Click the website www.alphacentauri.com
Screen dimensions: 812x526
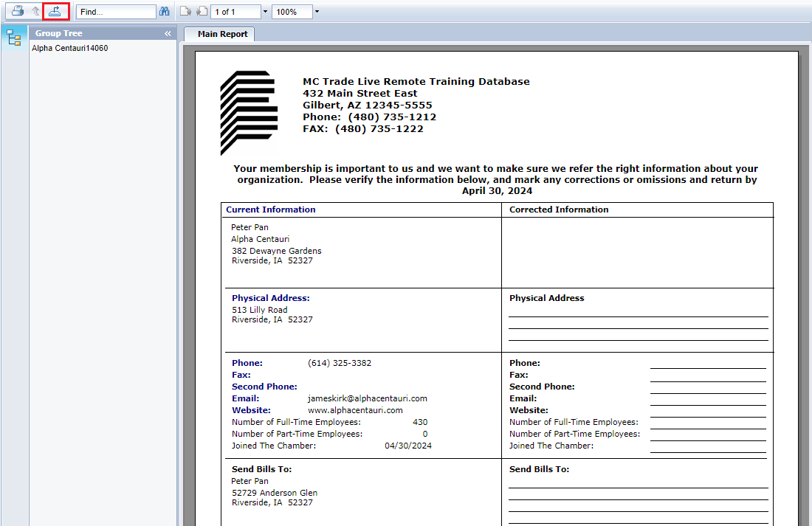pyautogui.click(x=355, y=411)
